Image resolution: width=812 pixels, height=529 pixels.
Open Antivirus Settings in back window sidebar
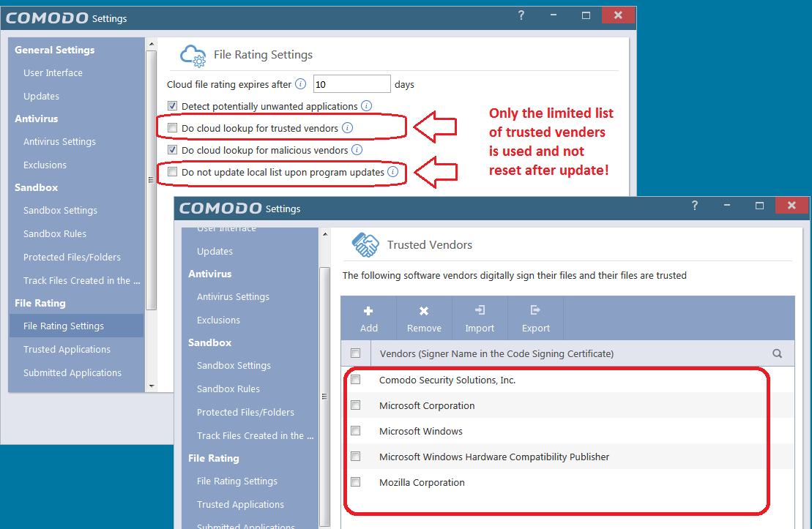coord(59,142)
